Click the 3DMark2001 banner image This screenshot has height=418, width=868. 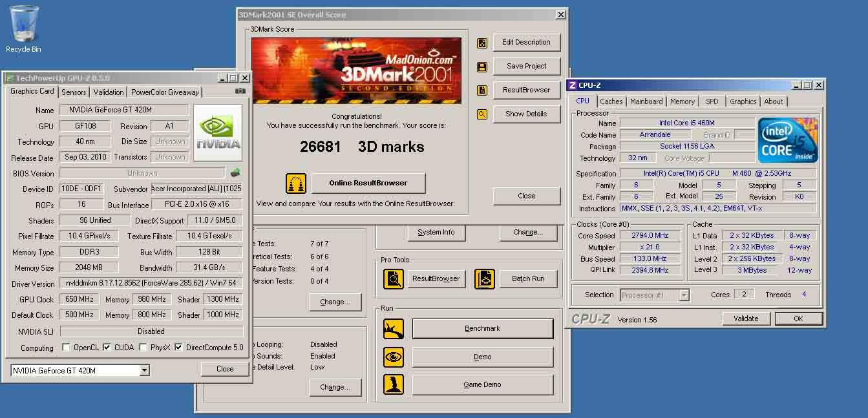[357, 70]
